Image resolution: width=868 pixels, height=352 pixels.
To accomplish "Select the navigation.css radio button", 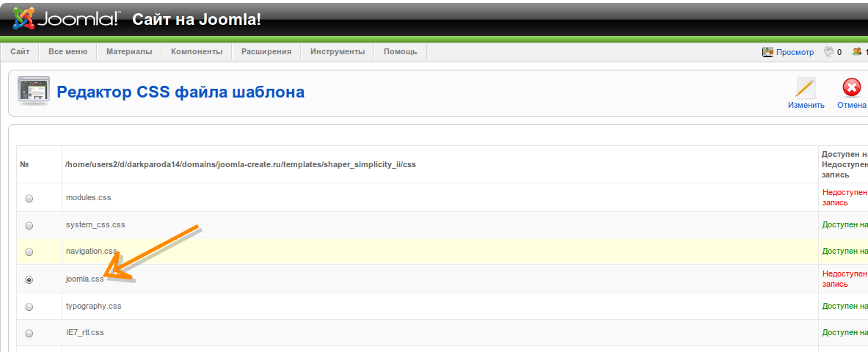I will pos(29,252).
